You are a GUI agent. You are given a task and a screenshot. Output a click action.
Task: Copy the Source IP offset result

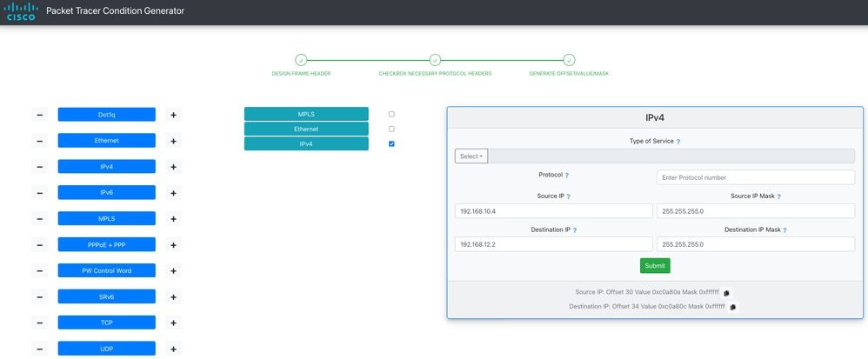[x=727, y=293]
